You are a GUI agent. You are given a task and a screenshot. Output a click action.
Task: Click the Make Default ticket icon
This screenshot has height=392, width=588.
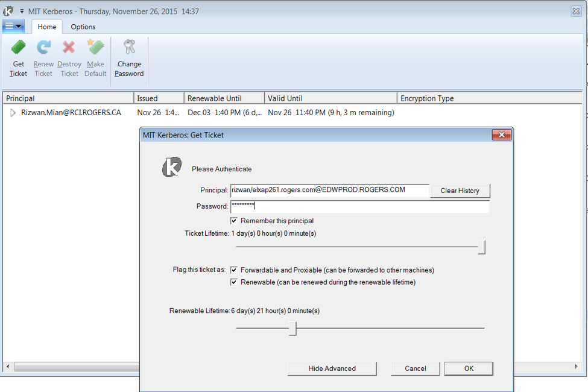95,47
